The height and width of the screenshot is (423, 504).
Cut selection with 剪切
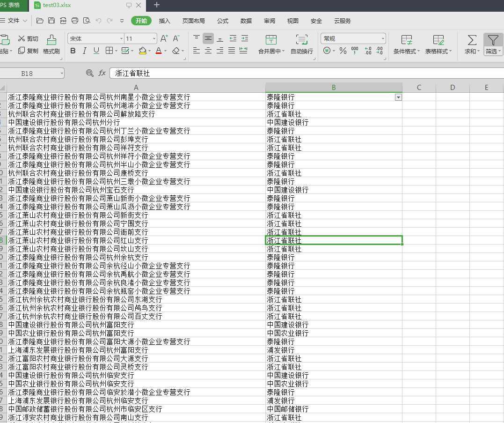click(28, 38)
